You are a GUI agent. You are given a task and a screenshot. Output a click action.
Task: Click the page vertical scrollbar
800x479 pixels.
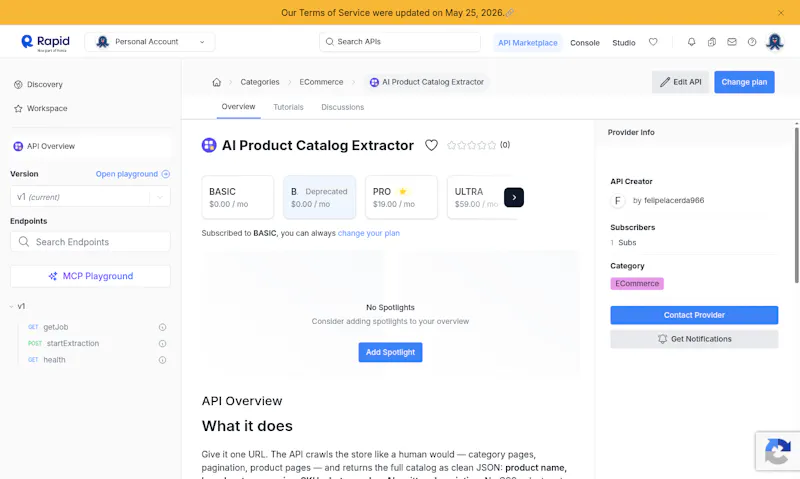(796, 204)
